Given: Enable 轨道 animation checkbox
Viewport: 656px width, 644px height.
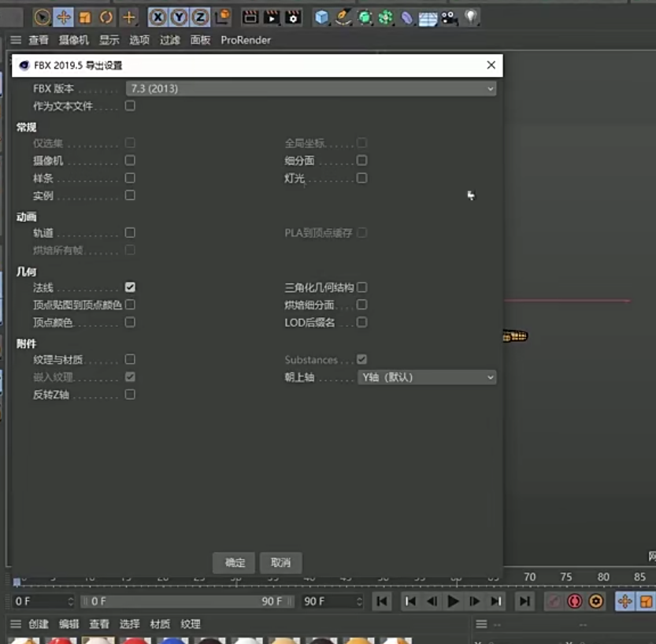Looking at the screenshot, I should pyautogui.click(x=130, y=232).
